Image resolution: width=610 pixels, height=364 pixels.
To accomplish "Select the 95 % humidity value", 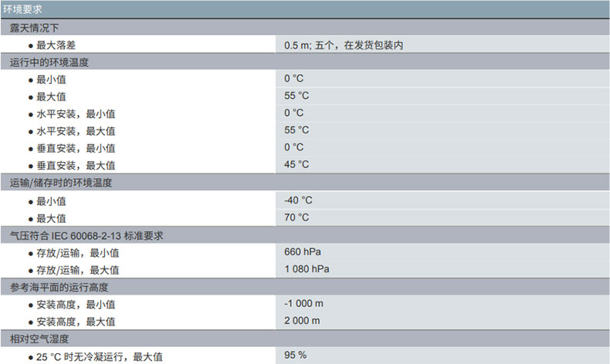I will (295, 356).
